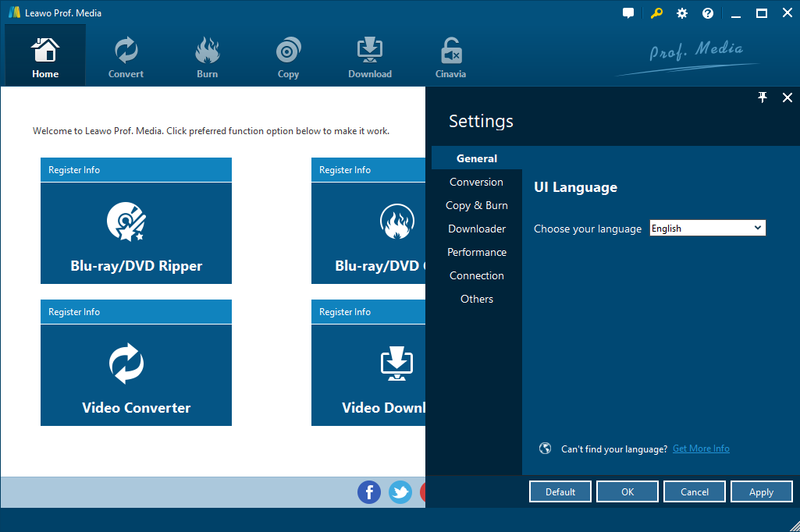Open Facebook social icon
Viewport: 800px width, 532px height.
368,492
